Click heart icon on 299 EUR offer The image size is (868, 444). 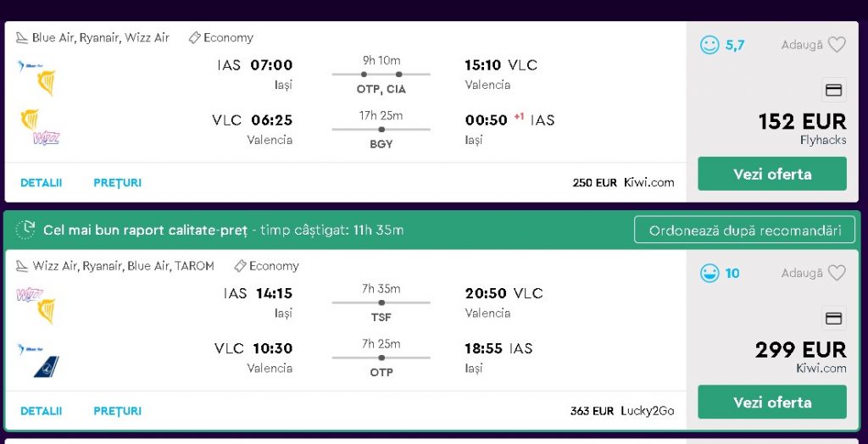click(x=837, y=273)
